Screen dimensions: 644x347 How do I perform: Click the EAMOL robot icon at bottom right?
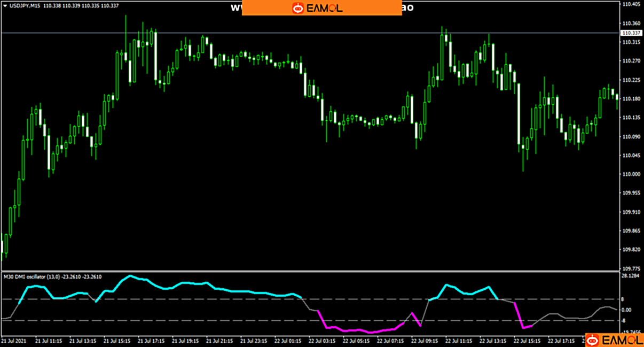click(x=593, y=340)
